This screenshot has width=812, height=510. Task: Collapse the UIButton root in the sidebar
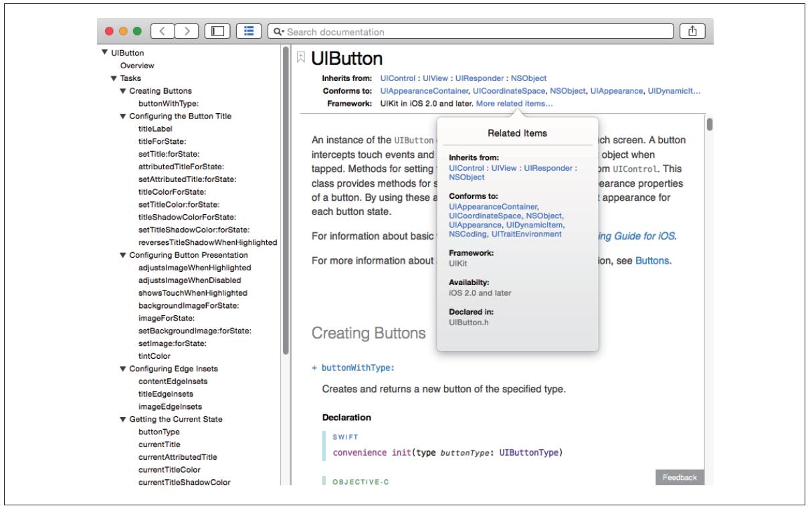(105, 53)
